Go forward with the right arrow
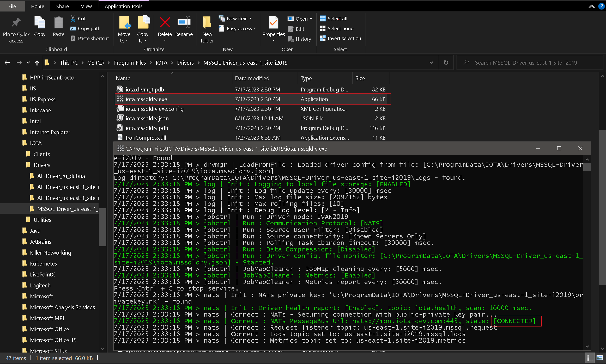Image resolution: width=606 pixels, height=364 pixels. click(x=19, y=63)
